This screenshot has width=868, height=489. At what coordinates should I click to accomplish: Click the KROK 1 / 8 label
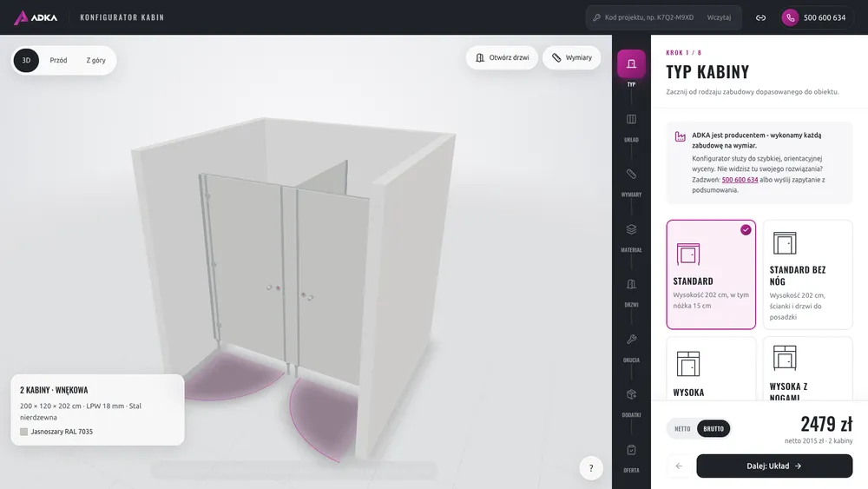pyautogui.click(x=684, y=53)
